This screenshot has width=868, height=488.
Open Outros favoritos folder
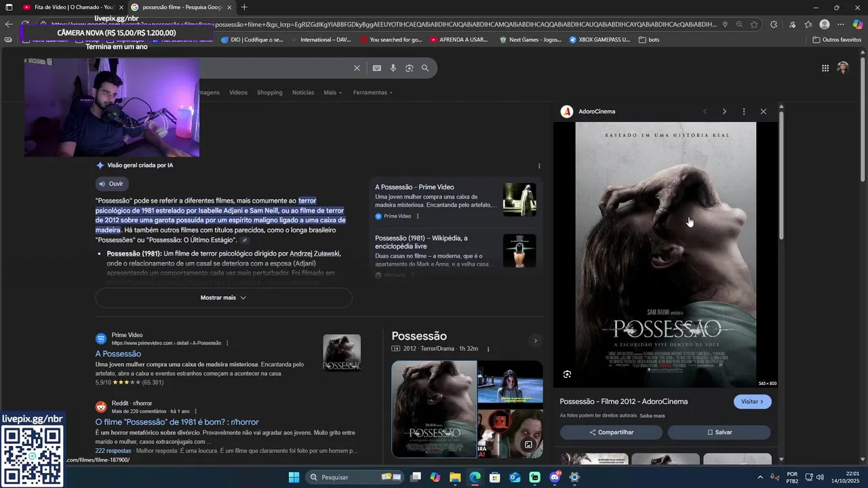tap(837, 39)
